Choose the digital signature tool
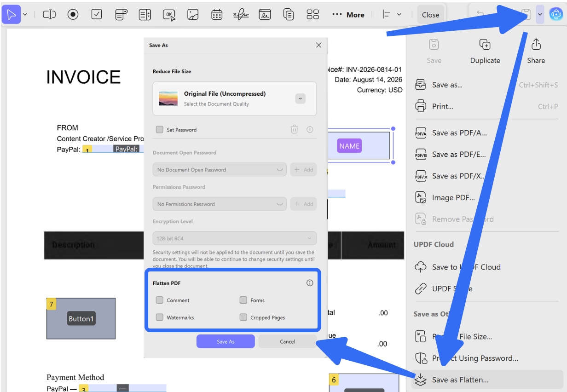Image resolution: width=567 pixels, height=392 pixels. click(x=265, y=14)
